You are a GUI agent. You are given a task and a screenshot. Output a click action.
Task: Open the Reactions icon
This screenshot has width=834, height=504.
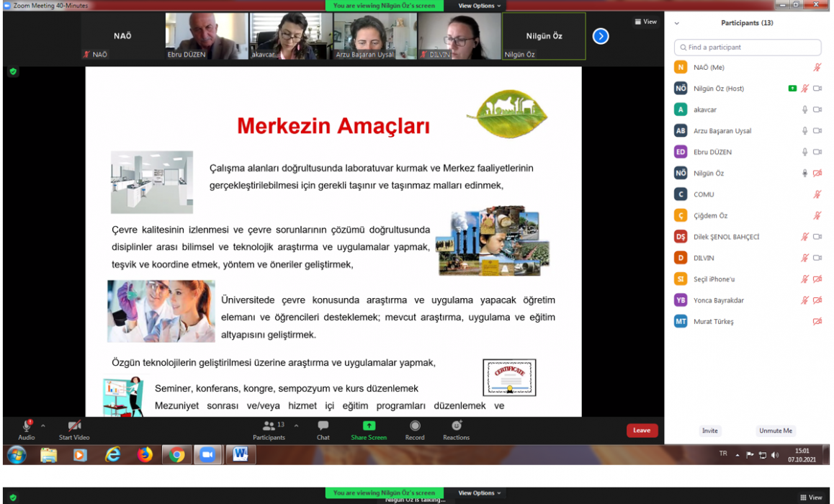pos(456,426)
